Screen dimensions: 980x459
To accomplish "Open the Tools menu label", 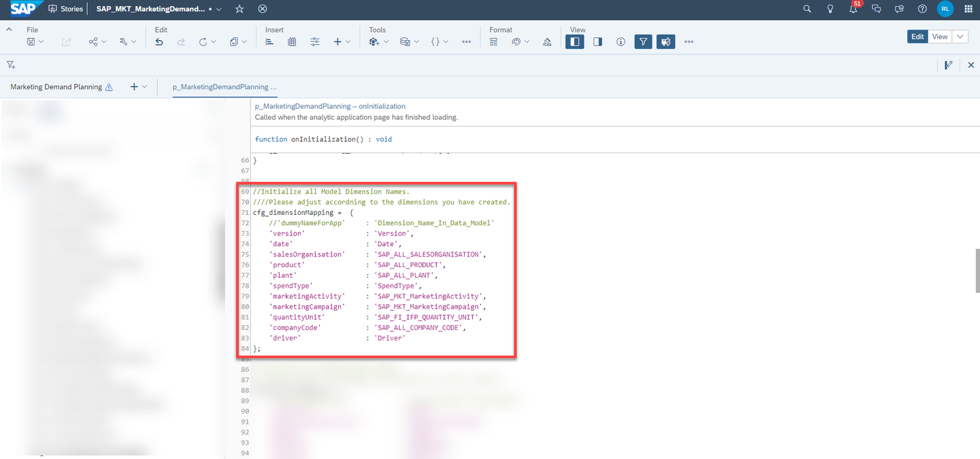I will tap(378, 30).
